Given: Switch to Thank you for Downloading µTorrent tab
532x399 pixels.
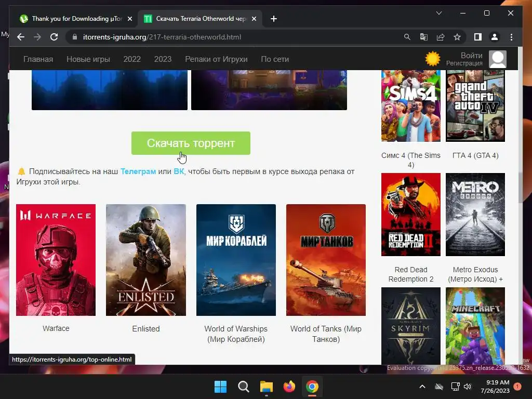Looking at the screenshot, I should tap(77, 19).
